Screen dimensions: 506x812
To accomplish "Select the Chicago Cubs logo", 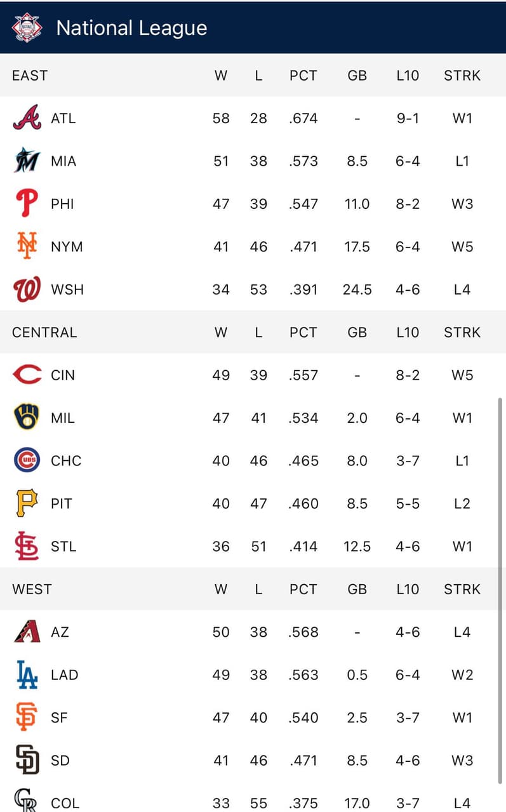I will [x=27, y=460].
